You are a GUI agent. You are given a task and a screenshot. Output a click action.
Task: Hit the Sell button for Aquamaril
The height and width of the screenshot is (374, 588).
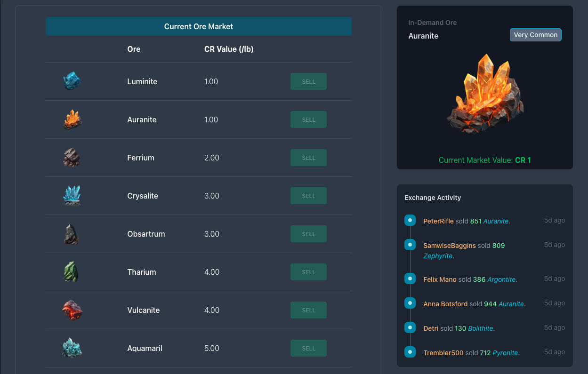tap(308, 348)
